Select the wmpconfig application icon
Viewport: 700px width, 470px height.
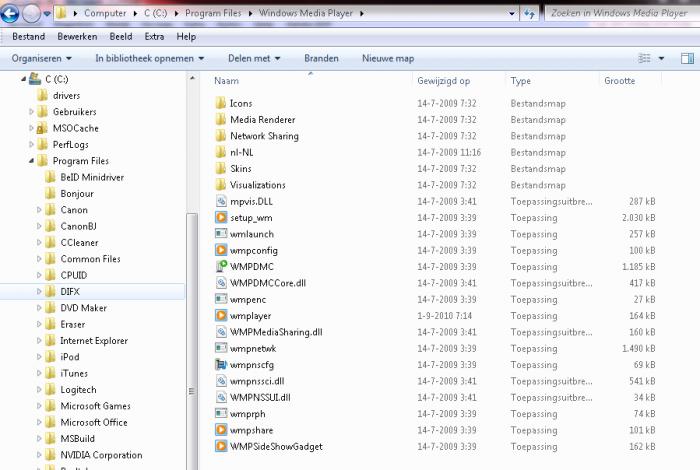click(221, 250)
